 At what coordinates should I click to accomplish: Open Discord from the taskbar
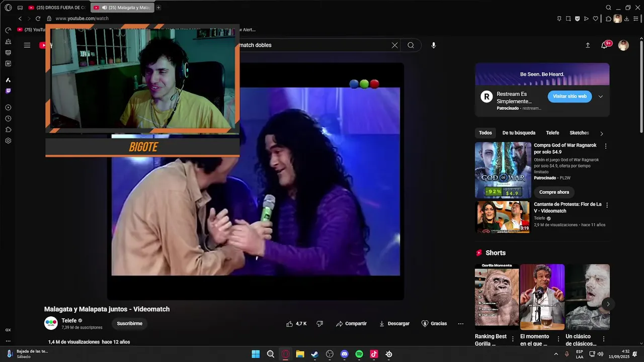coord(344,354)
